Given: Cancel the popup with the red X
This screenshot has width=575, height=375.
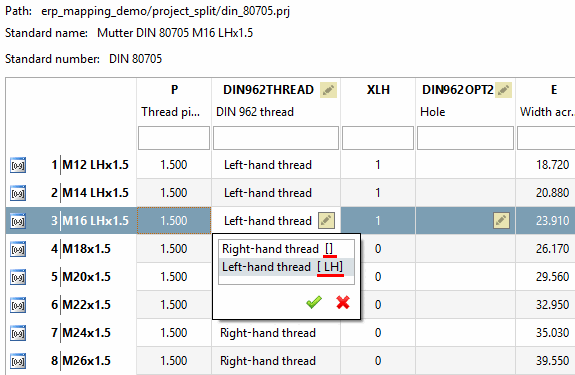Looking at the screenshot, I should (343, 302).
